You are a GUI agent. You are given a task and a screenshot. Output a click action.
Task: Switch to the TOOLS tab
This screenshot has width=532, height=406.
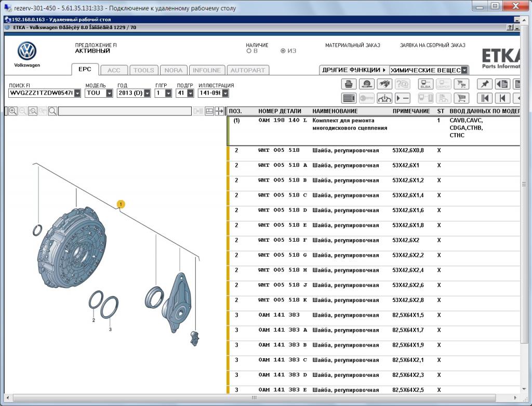(143, 70)
